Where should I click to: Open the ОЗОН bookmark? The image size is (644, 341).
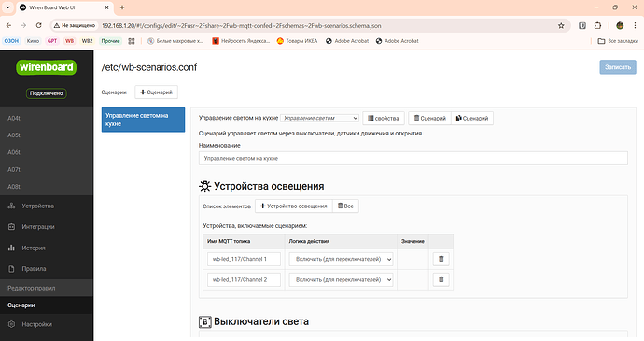(11, 41)
